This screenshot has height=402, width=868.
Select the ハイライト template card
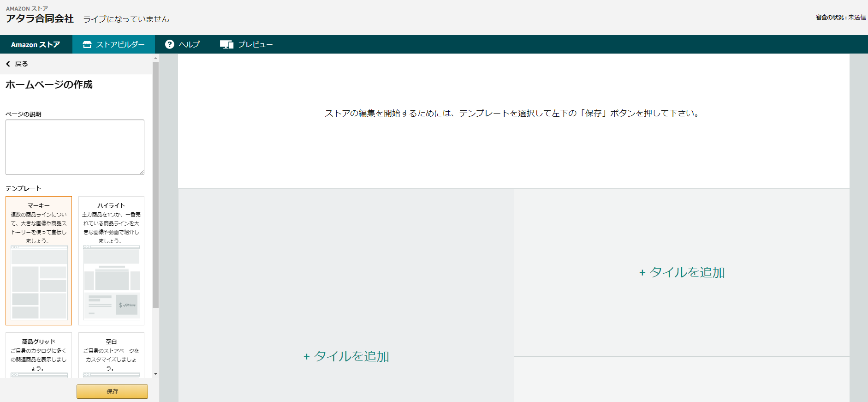click(111, 261)
